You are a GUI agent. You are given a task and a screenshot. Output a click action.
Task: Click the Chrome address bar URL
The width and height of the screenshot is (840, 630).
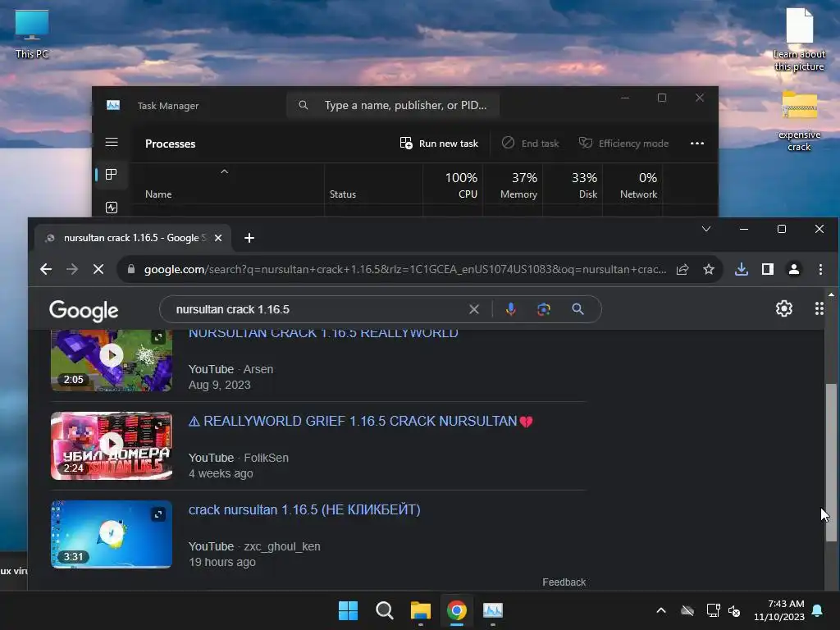coord(405,269)
